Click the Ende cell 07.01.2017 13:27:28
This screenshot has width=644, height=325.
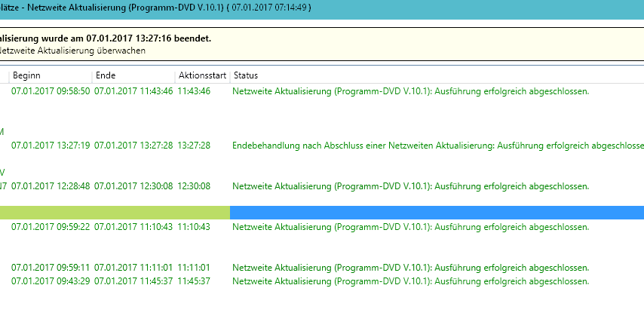pos(133,146)
